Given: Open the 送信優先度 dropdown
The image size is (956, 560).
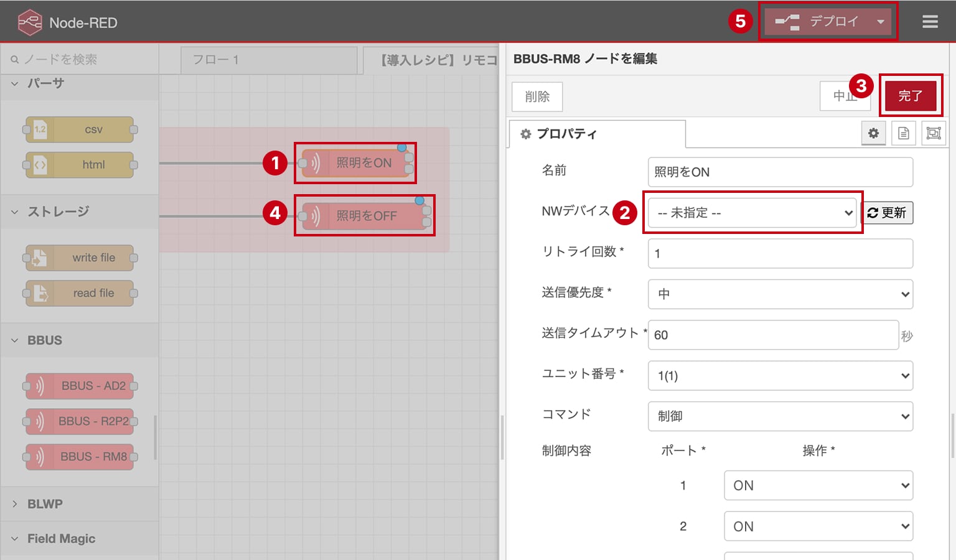Looking at the screenshot, I should tap(780, 294).
